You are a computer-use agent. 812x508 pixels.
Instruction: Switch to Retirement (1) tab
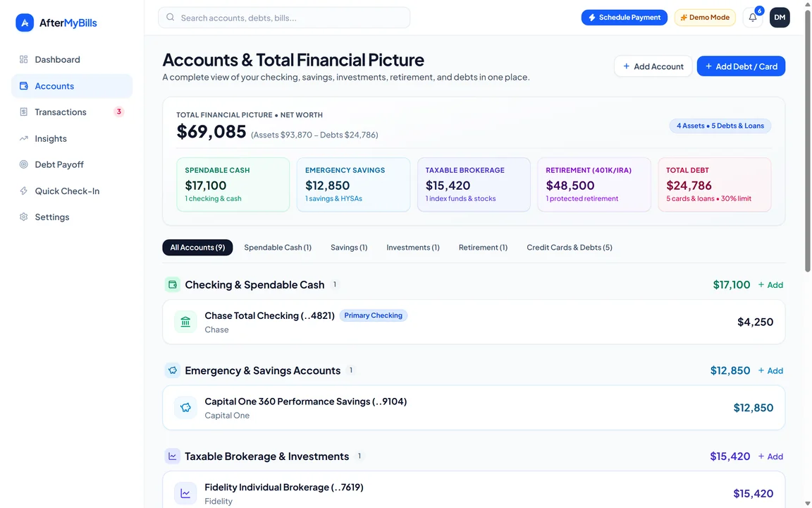(483, 247)
